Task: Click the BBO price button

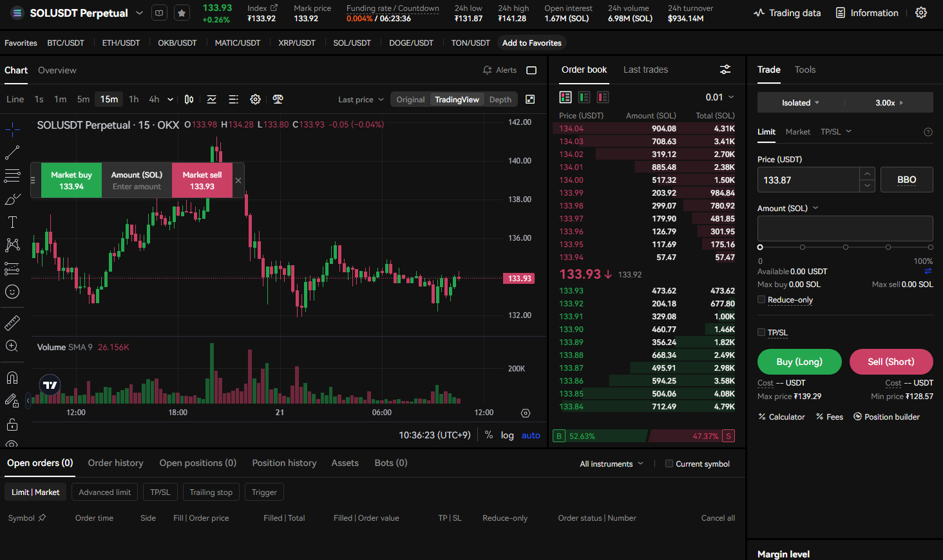Action: pyautogui.click(x=906, y=180)
